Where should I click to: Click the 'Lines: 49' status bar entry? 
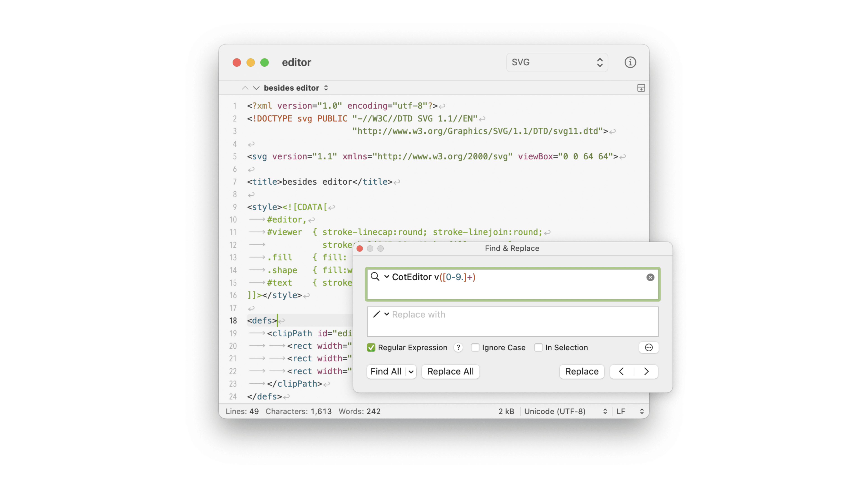tap(242, 411)
